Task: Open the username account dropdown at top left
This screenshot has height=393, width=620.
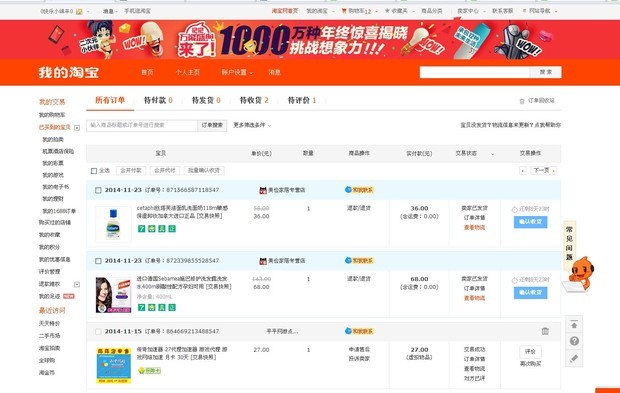Action: click(x=65, y=11)
